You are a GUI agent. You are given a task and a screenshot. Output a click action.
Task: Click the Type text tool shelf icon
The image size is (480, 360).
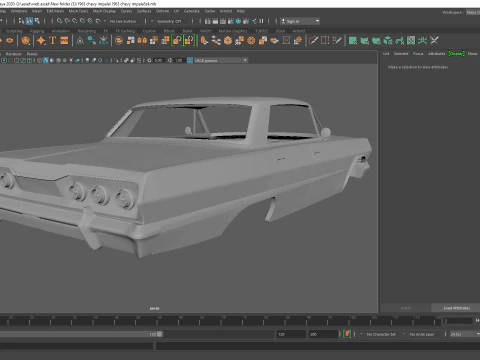pyautogui.click(x=52, y=41)
